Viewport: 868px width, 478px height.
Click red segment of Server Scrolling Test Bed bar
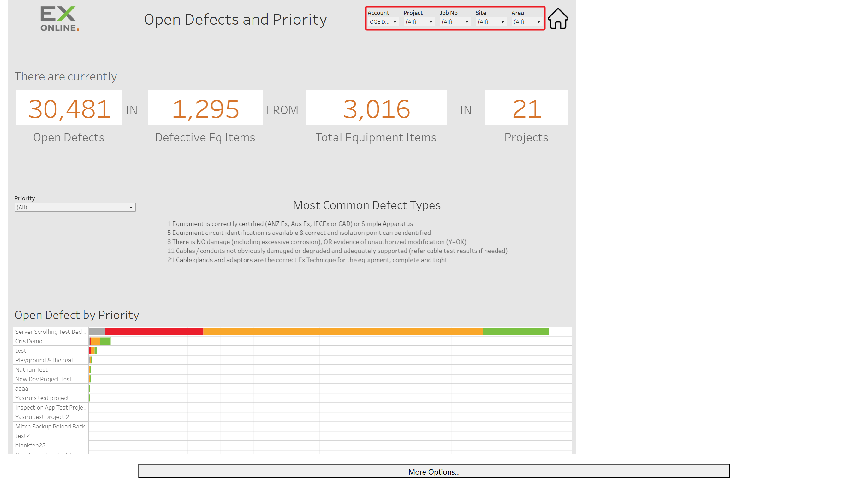coord(154,332)
